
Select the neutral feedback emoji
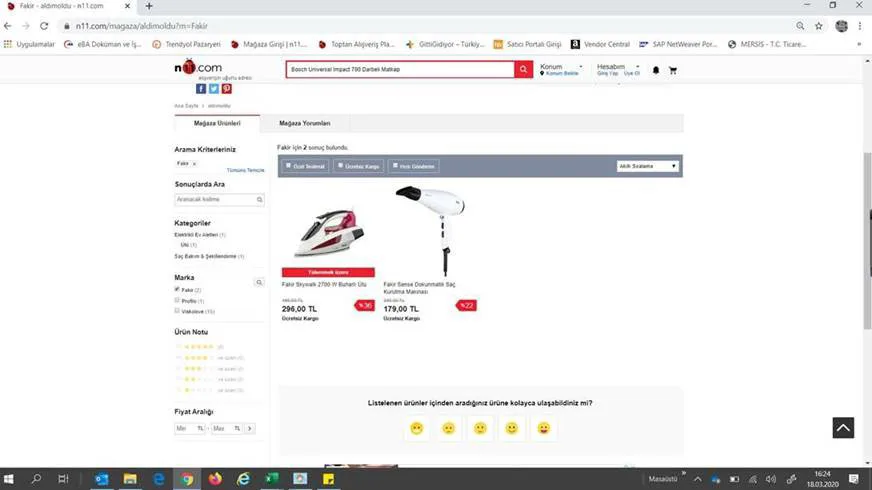480,428
